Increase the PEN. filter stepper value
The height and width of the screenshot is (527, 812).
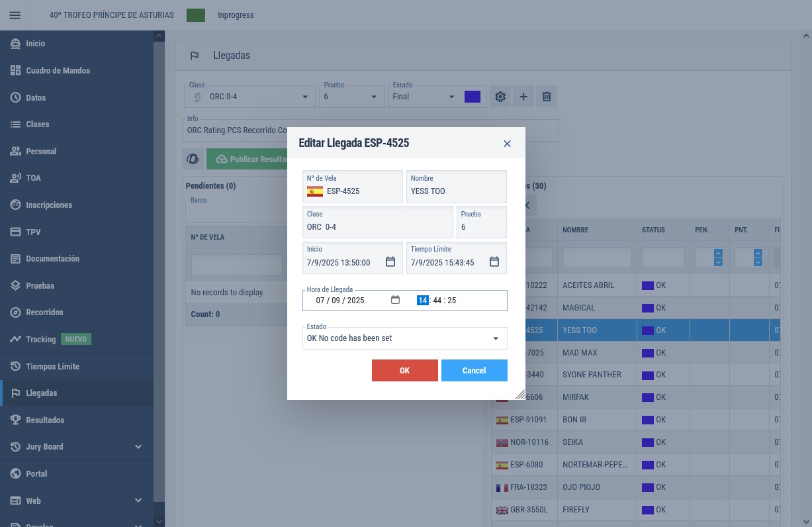coord(718,254)
